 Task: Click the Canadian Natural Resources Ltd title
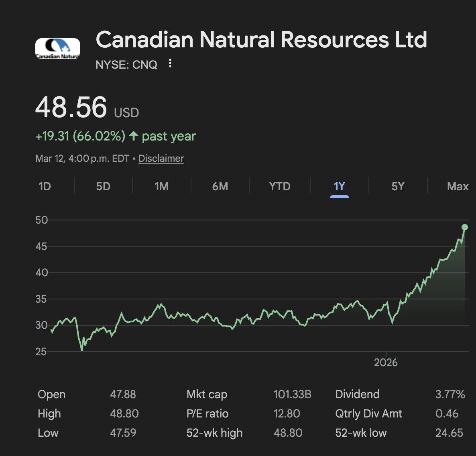pyautogui.click(x=261, y=39)
